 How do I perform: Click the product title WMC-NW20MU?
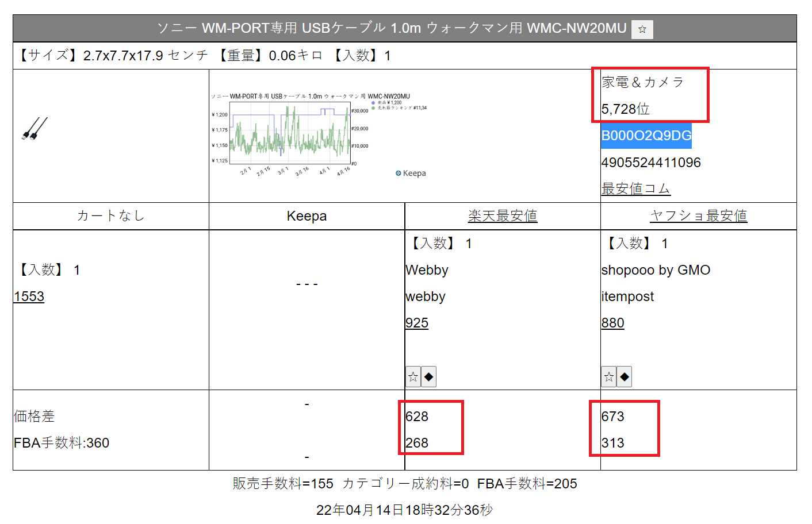pyautogui.click(x=392, y=28)
